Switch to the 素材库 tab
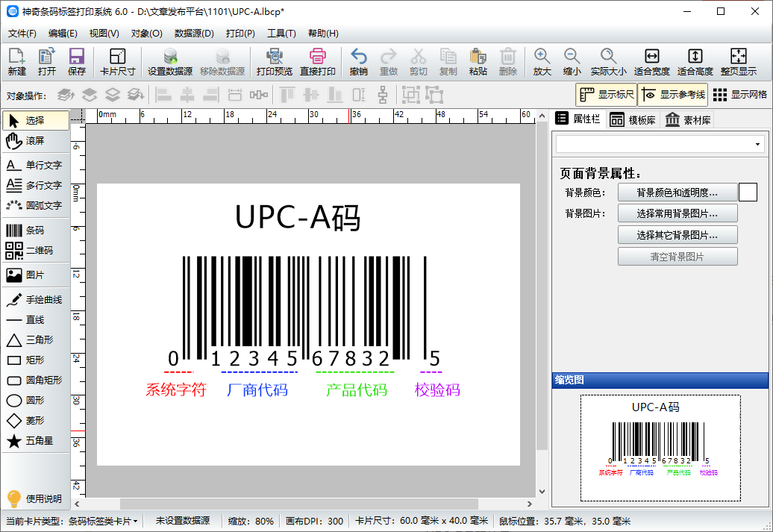Image resolution: width=773 pixels, height=532 pixels. 687,120
